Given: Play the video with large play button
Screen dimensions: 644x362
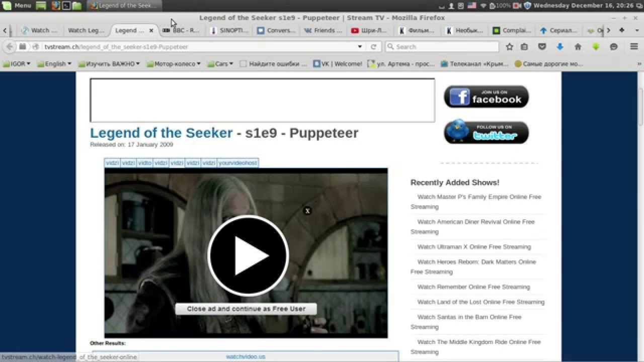Looking at the screenshot, I should [248, 255].
